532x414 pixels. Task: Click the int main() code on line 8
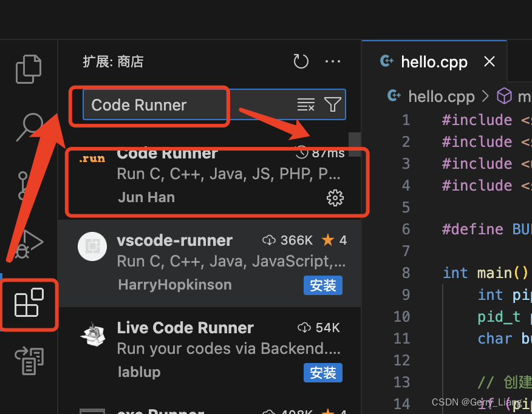(485, 273)
